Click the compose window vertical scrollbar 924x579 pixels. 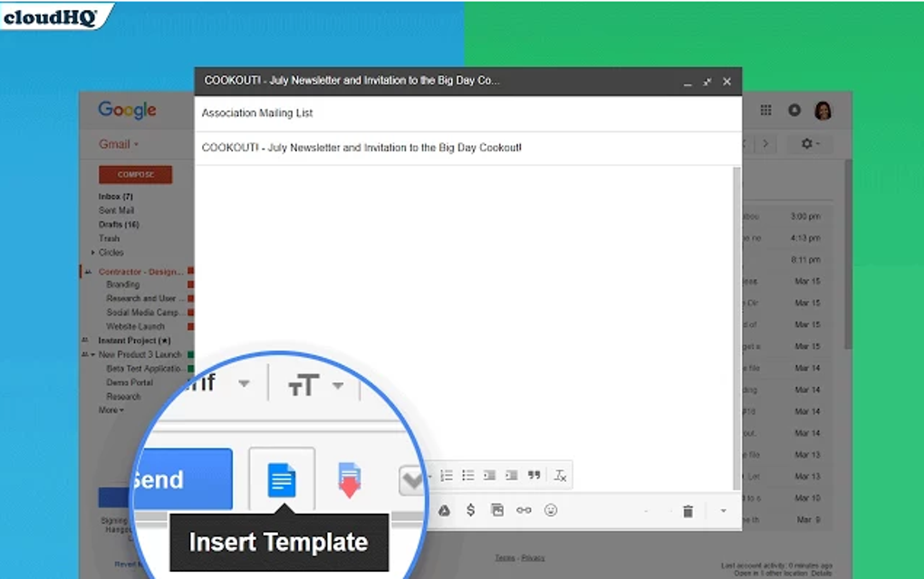click(736, 328)
